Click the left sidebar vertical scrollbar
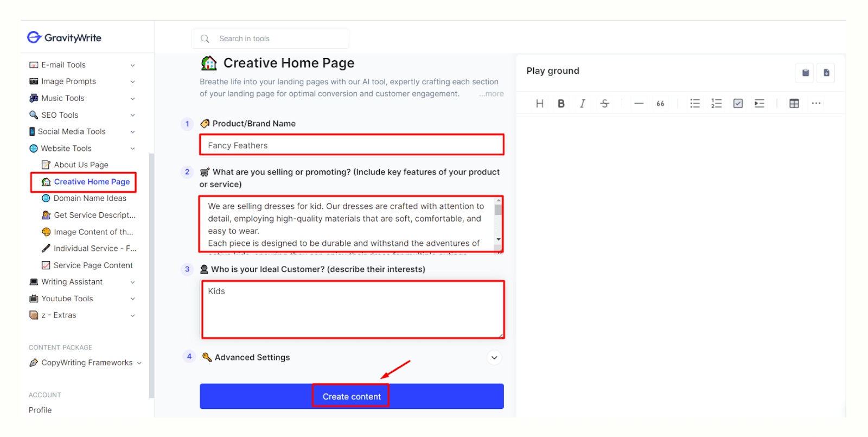The image size is (868, 437). [x=151, y=276]
